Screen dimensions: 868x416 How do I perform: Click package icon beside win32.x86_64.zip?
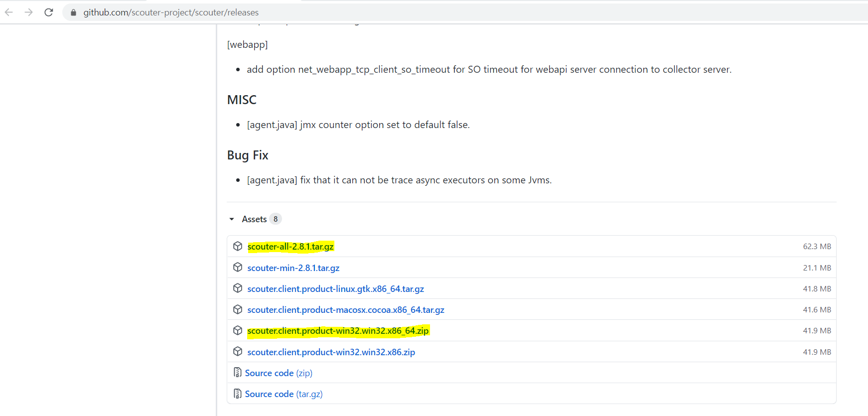click(x=238, y=330)
